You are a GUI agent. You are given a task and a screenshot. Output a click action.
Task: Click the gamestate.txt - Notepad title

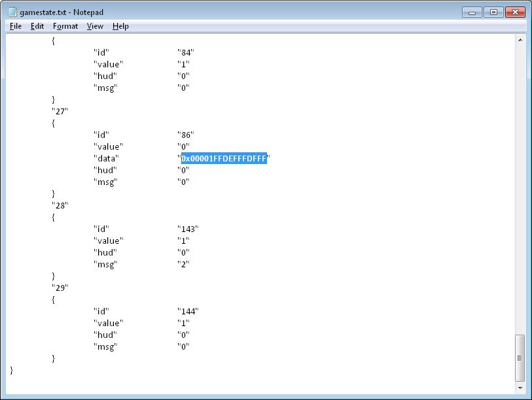(62, 12)
